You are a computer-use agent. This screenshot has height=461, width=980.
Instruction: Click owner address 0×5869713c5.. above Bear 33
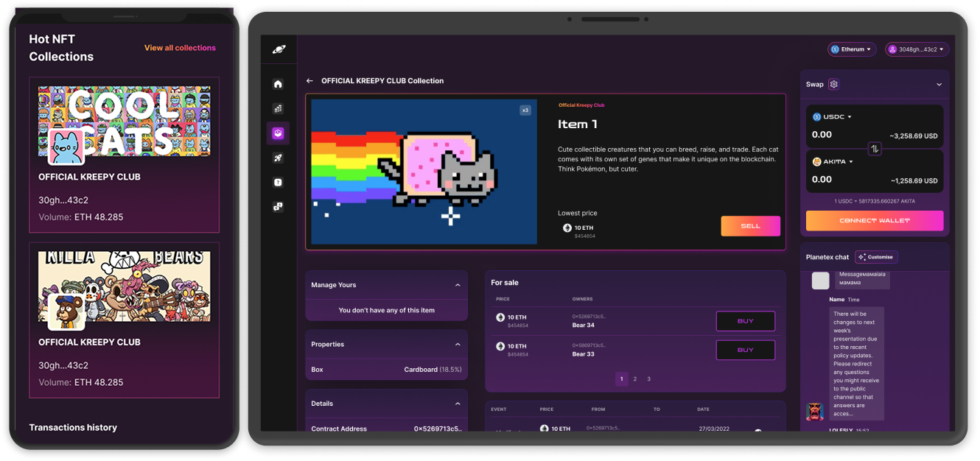point(589,345)
